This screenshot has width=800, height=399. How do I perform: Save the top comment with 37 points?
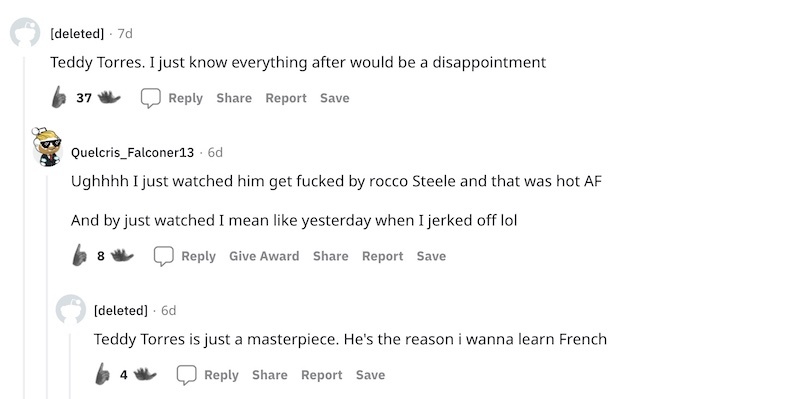pos(335,98)
